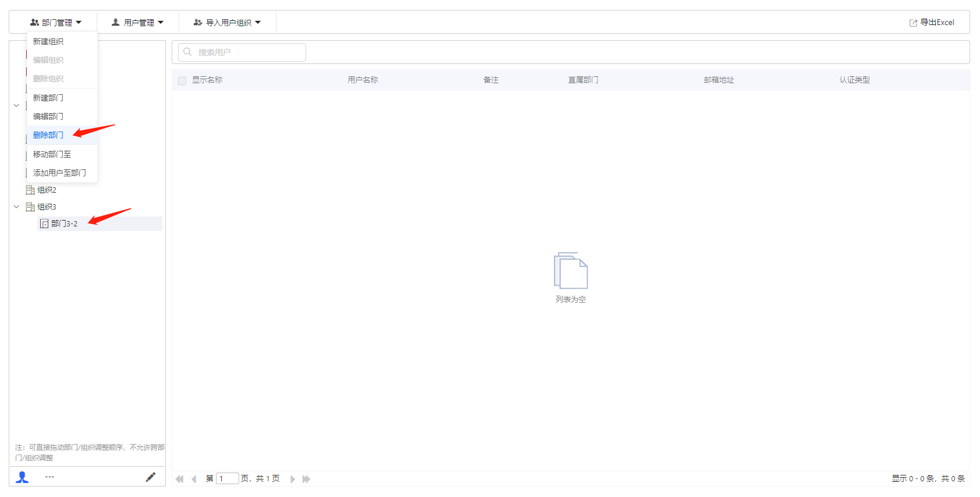This screenshot has width=980, height=497.
Task: Go to the first page
Action: pos(180,479)
